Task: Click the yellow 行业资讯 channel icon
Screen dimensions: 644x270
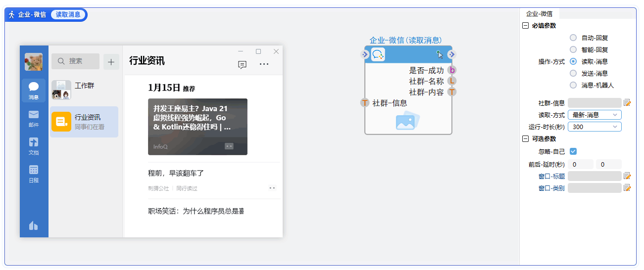Action: [x=61, y=122]
